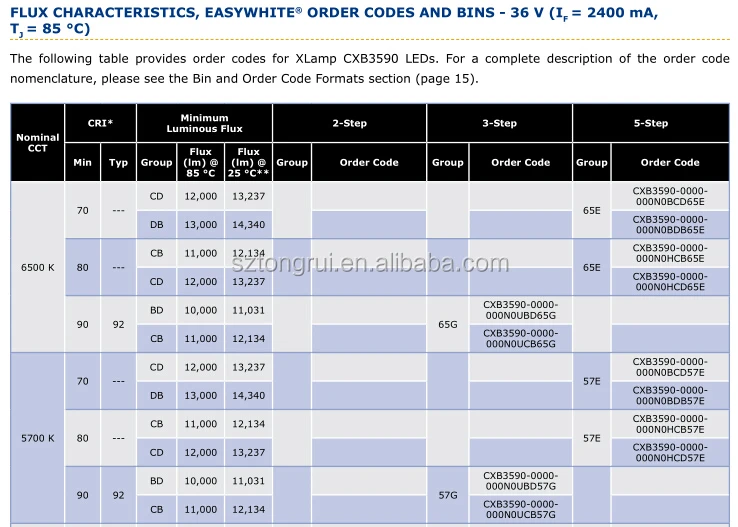
Task: Click 'Order Code' header under 2-Step
Action: 369,162
